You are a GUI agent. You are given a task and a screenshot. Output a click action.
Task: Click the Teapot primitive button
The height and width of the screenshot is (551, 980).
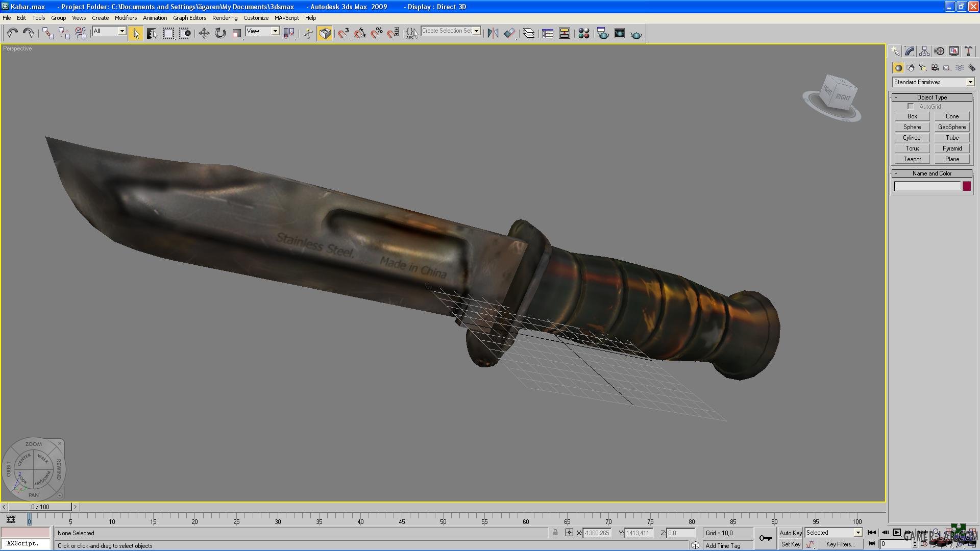[912, 159]
